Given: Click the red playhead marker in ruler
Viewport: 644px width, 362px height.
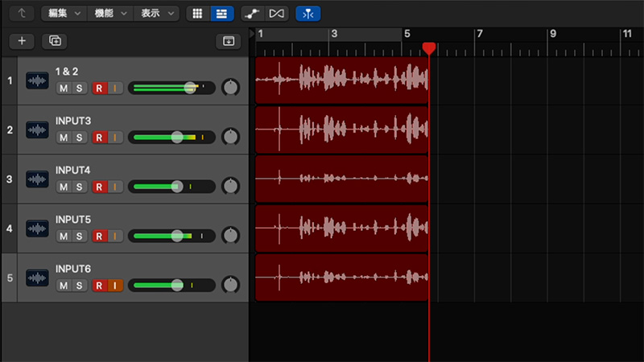Looking at the screenshot, I should coord(429,48).
